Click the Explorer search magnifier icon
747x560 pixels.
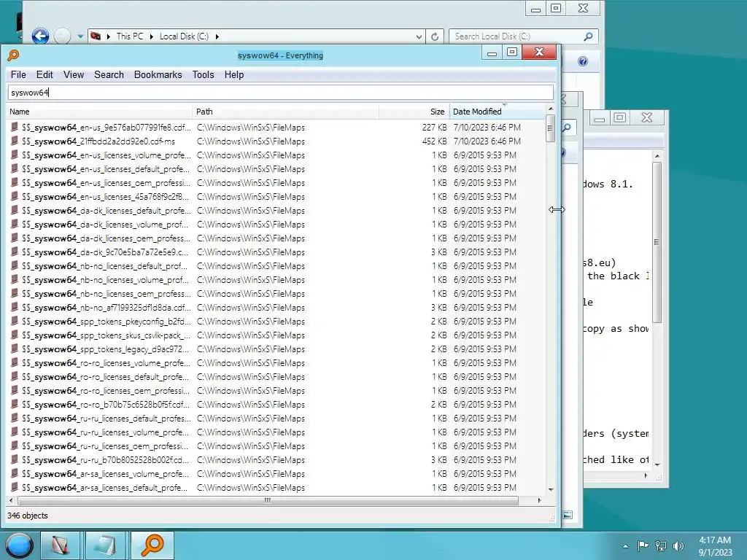pos(589,36)
